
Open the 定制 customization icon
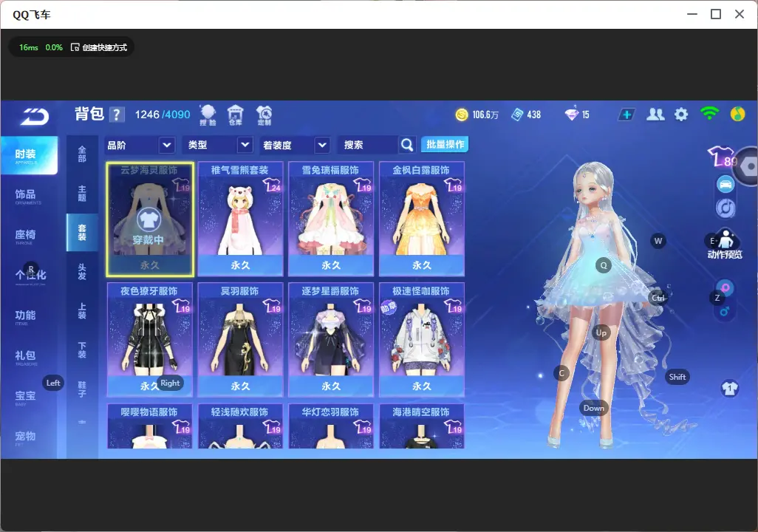(264, 115)
